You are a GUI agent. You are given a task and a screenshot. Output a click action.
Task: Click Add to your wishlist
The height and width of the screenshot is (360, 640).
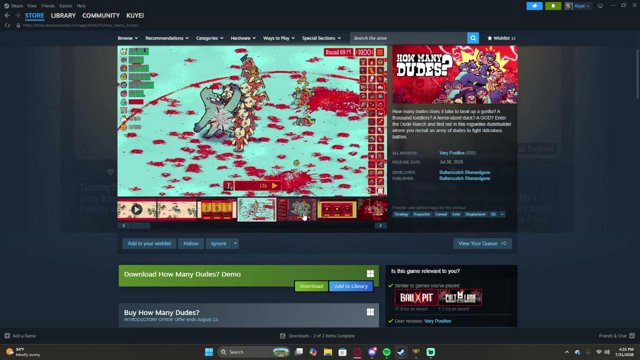click(x=149, y=244)
